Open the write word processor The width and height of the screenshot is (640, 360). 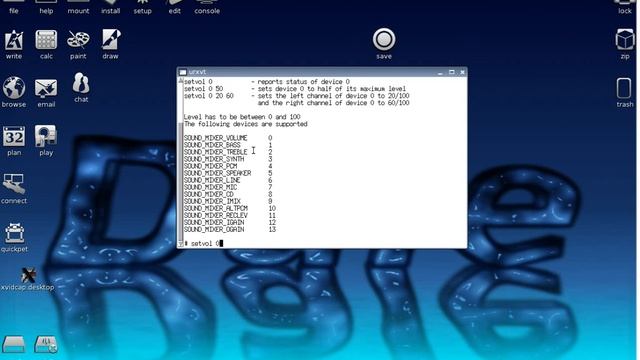point(14,44)
